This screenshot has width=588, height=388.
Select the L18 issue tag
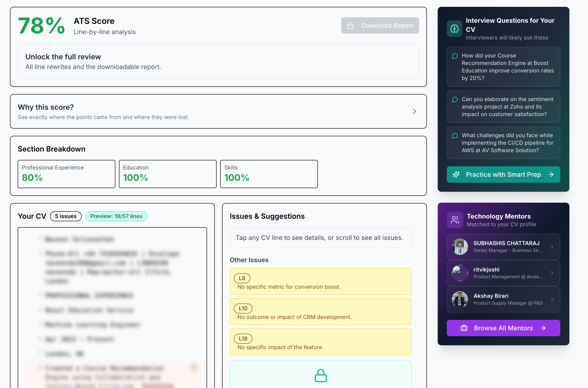tap(243, 338)
